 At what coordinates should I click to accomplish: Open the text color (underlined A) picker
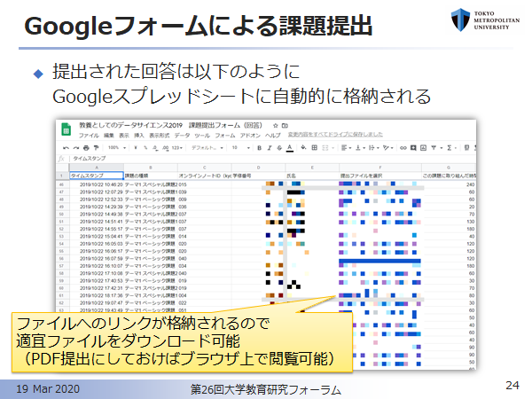(x=290, y=148)
